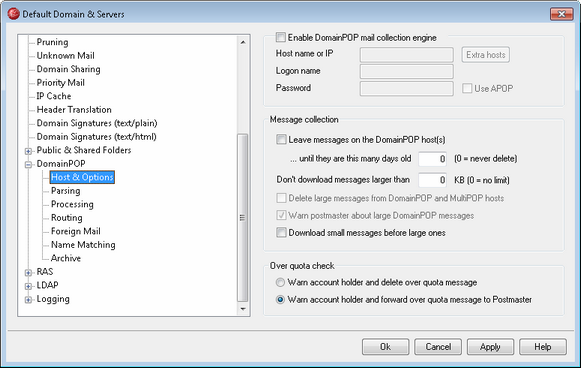Select Warn account holder and delete option
This screenshot has width=581, height=368.
point(280,282)
